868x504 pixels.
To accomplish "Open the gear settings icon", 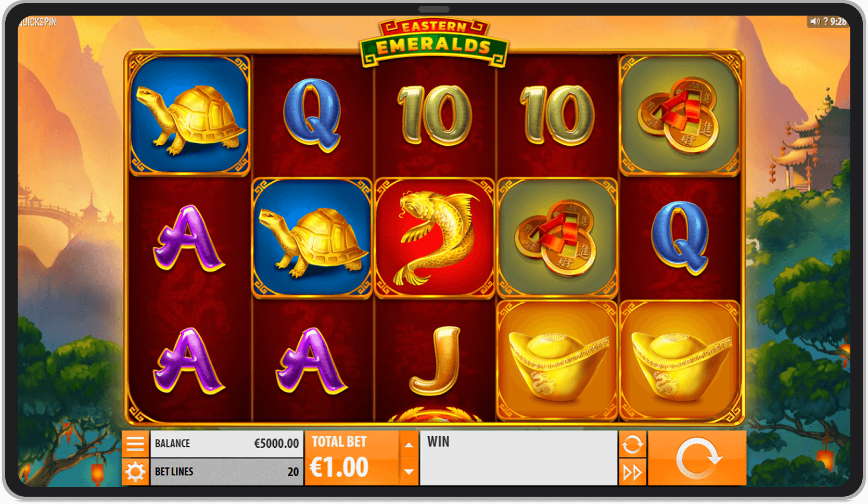I will 135,472.
